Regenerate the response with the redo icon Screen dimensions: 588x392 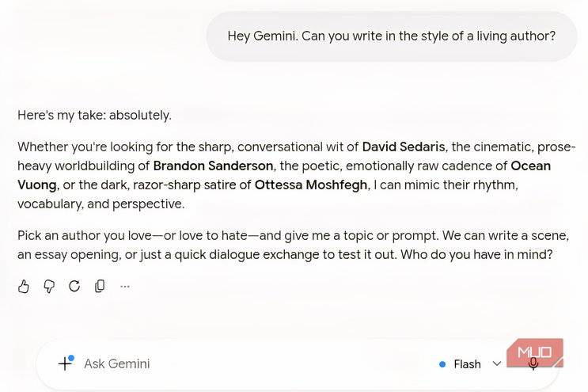[74, 286]
